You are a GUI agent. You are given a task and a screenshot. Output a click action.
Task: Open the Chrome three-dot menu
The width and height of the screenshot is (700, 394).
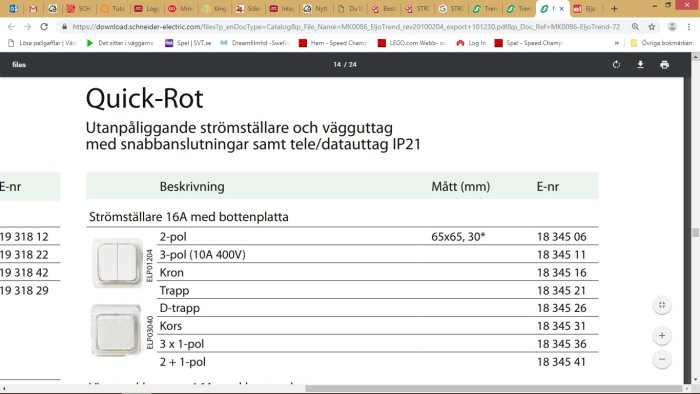pyautogui.click(x=689, y=27)
